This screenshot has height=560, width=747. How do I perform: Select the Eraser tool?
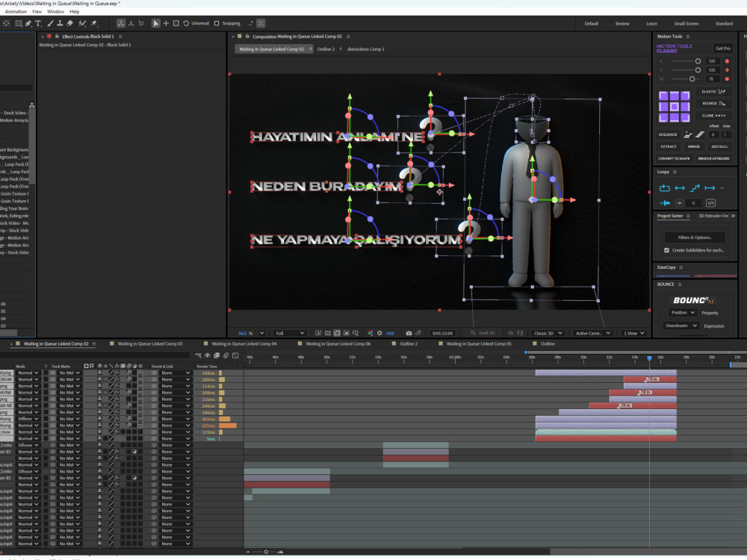(69, 23)
